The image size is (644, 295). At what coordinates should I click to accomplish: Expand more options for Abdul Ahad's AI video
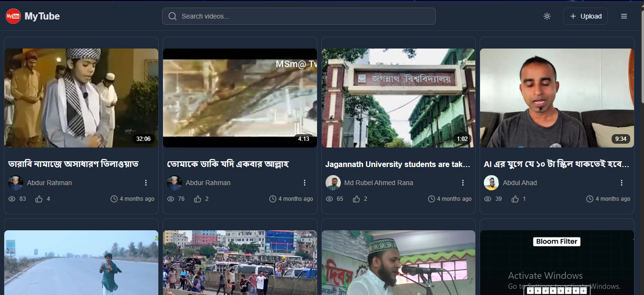622,183
